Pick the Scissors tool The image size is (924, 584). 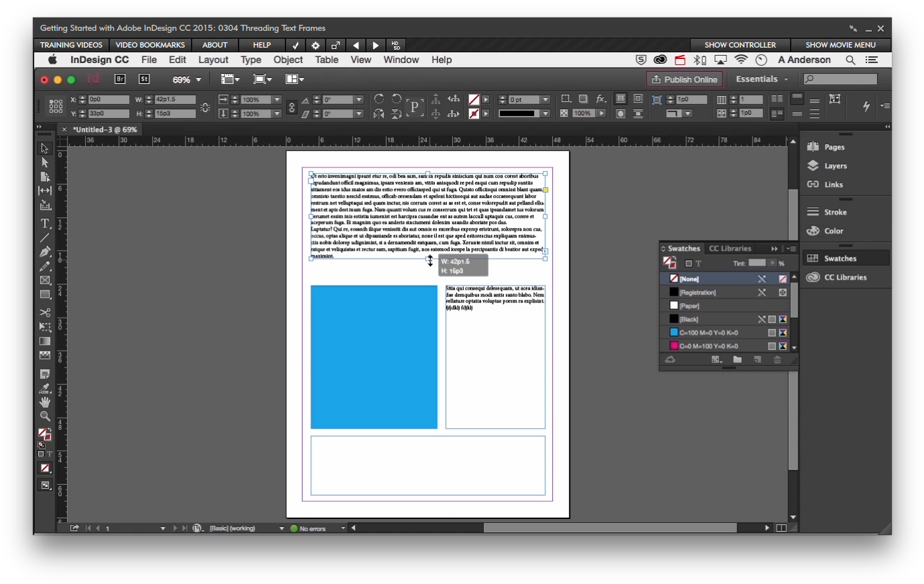tap(45, 312)
